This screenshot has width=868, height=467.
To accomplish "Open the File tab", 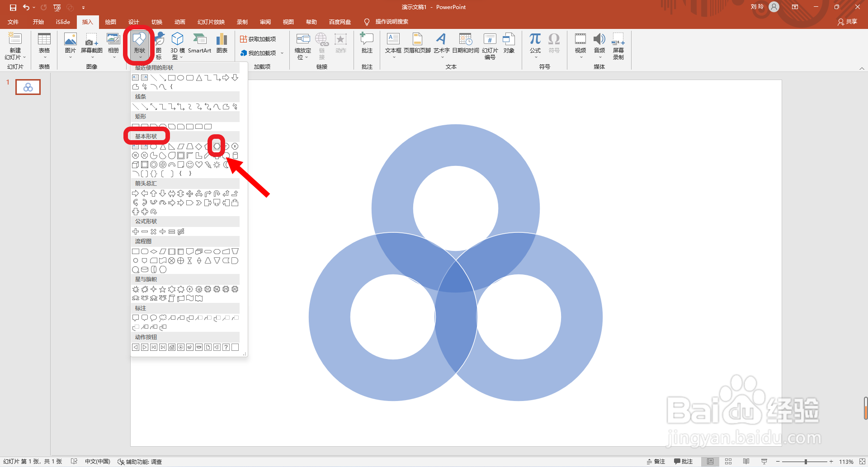I will click(14, 22).
